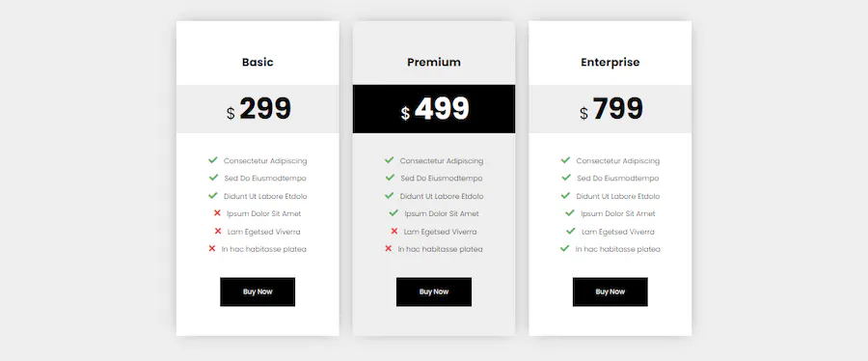Click red cross beside Basic's Lam Egetsed Viverra
This screenshot has width=868, height=361.
218,231
